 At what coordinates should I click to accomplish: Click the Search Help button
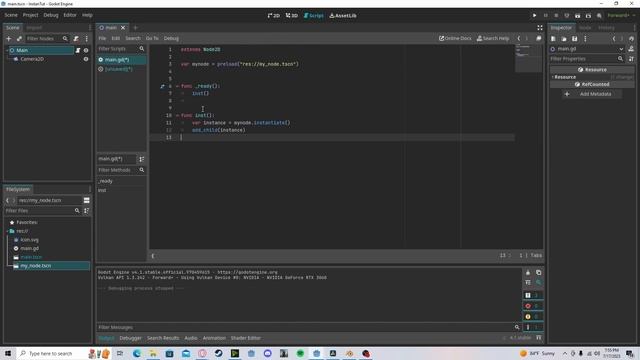click(x=493, y=38)
